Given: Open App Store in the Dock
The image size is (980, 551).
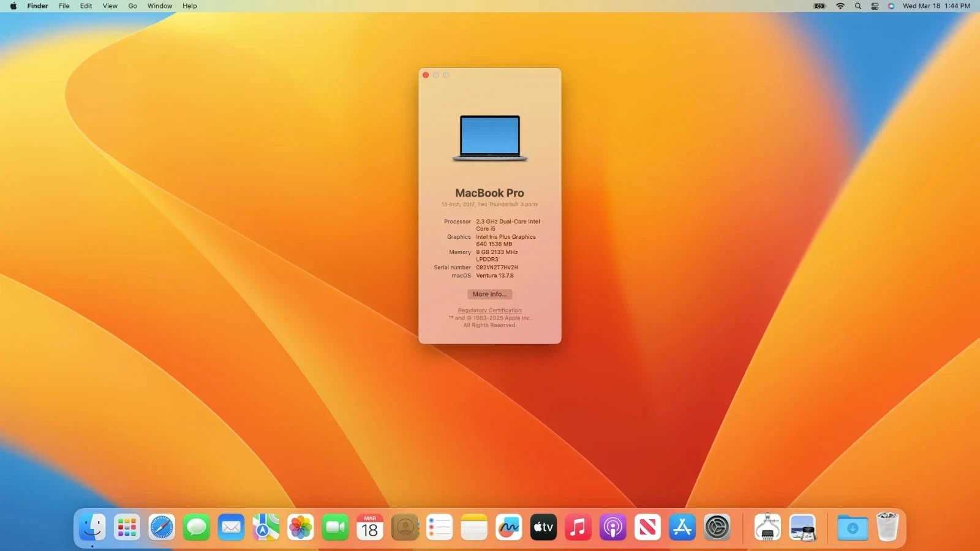Looking at the screenshot, I should (x=682, y=527).
